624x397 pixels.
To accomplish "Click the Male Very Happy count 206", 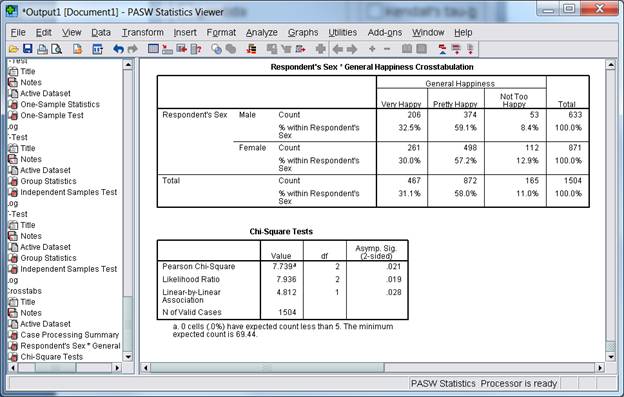I will tap(414, 115).
